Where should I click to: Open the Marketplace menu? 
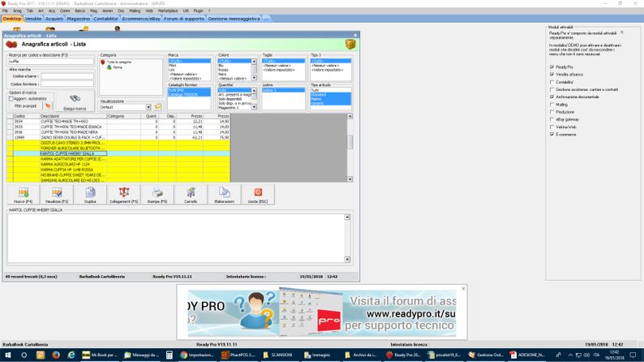pos(168,11)
